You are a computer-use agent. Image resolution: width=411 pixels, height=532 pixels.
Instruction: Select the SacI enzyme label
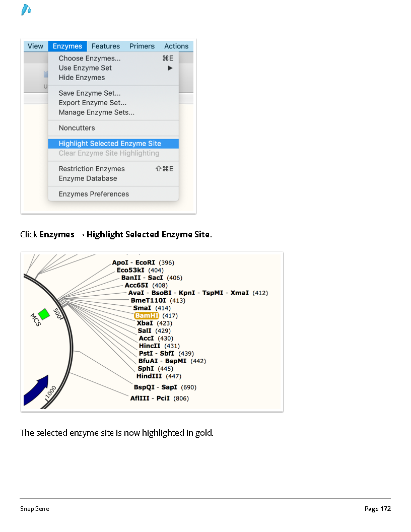[x=155, y=278]
